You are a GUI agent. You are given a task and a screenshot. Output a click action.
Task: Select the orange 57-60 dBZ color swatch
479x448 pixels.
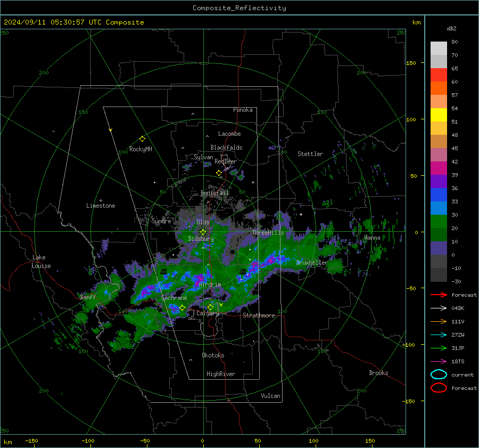coord(439,88)
